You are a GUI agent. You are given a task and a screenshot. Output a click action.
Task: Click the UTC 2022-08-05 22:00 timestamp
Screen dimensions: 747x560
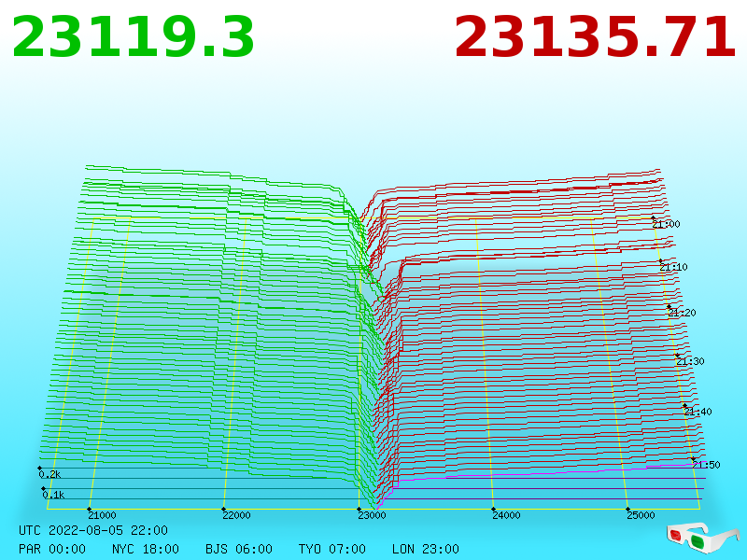point(93,530)
